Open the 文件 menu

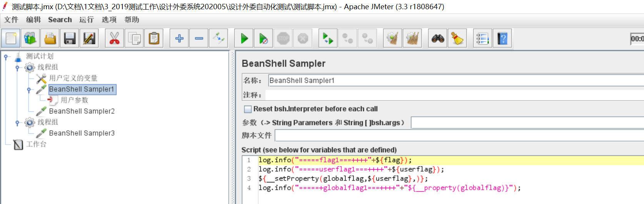(11, 20)
